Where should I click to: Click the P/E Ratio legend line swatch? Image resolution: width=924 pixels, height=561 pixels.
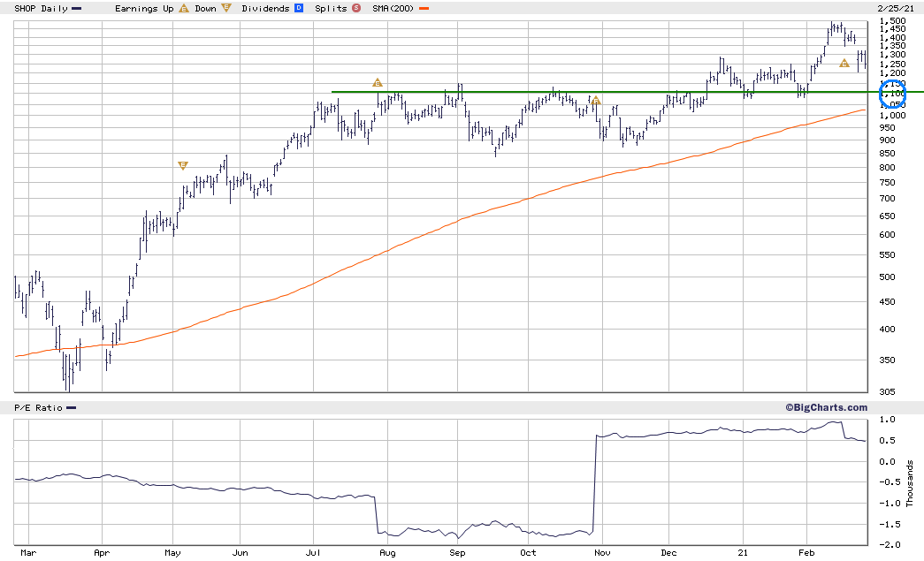point(72,407)
